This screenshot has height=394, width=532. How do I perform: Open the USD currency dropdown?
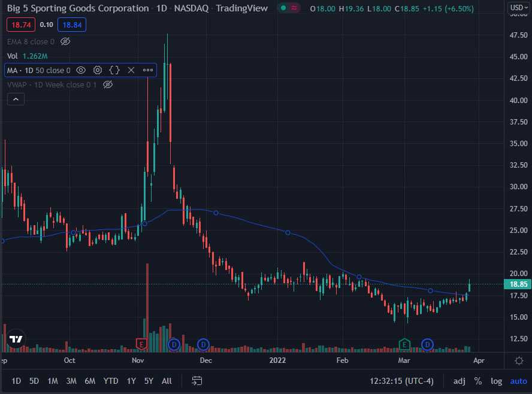(x=519, y=7)
